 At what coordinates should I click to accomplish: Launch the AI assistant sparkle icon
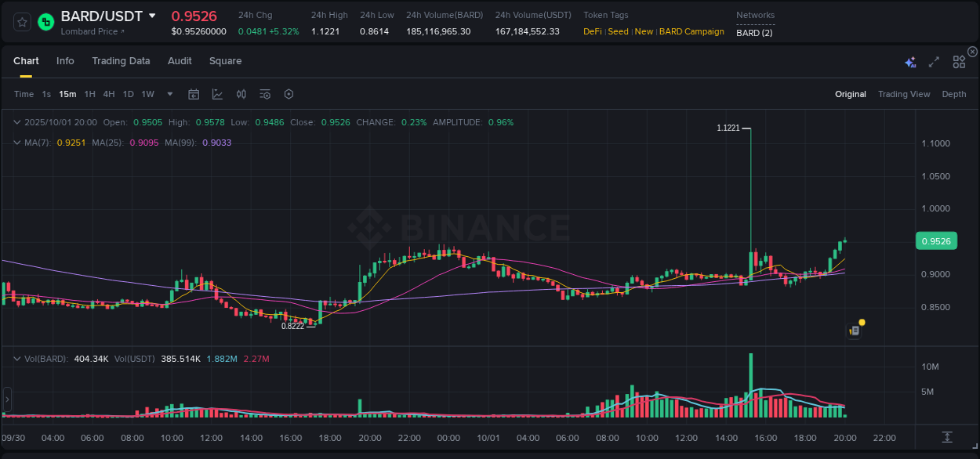point(910,62)
